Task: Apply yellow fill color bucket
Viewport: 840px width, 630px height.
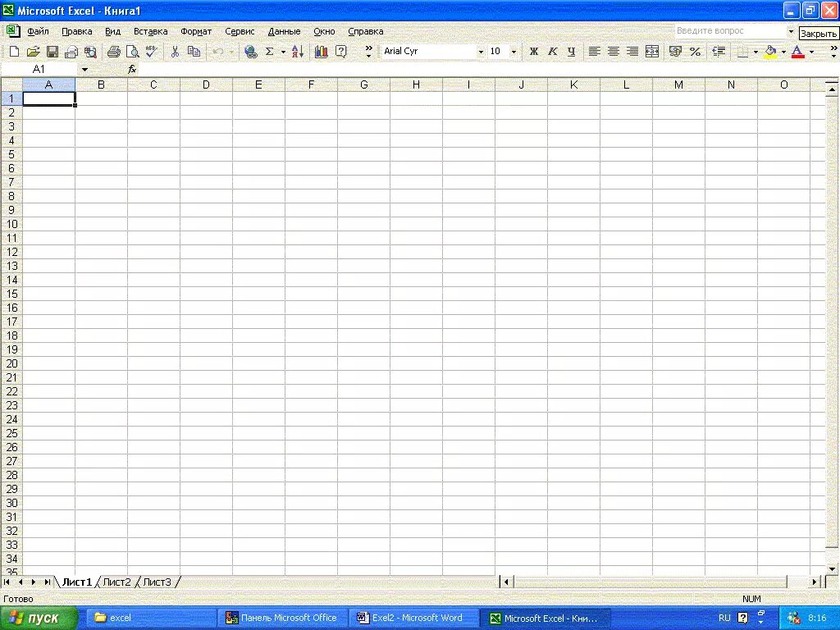Action: coord(770,52)
